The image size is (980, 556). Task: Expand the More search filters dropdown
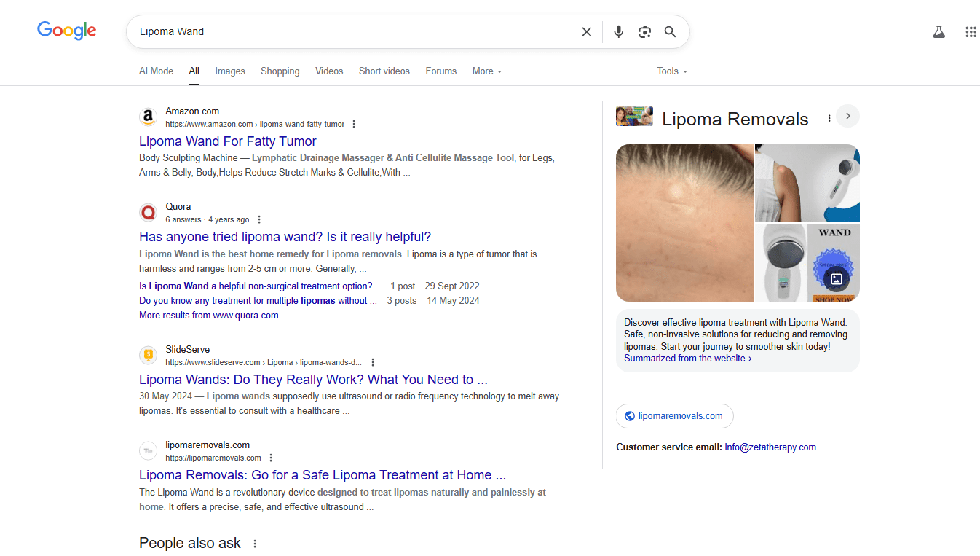click(486, 71)
